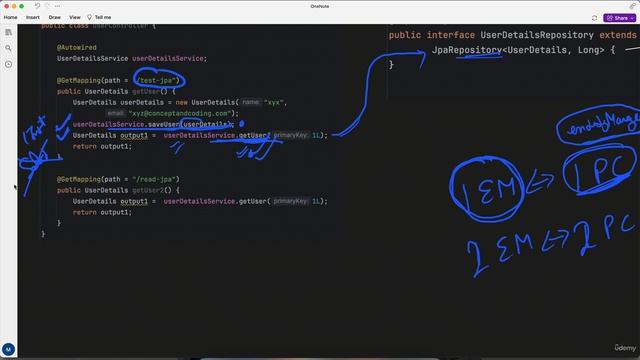The height and width of the screenshot is (360, 640).
Task: Open recent notes clock icon in the sidebar
Action: [x=9, y=64]
